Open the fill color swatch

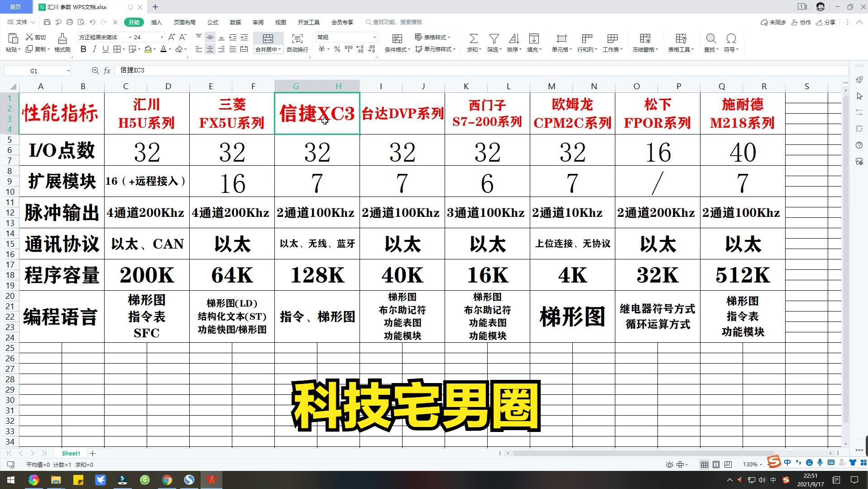coord(148,49)
